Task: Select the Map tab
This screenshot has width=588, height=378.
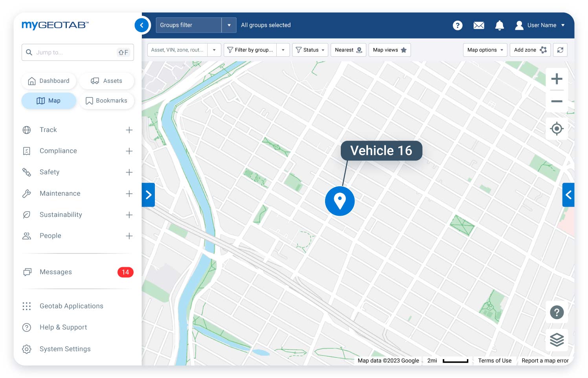Action: 49,101
